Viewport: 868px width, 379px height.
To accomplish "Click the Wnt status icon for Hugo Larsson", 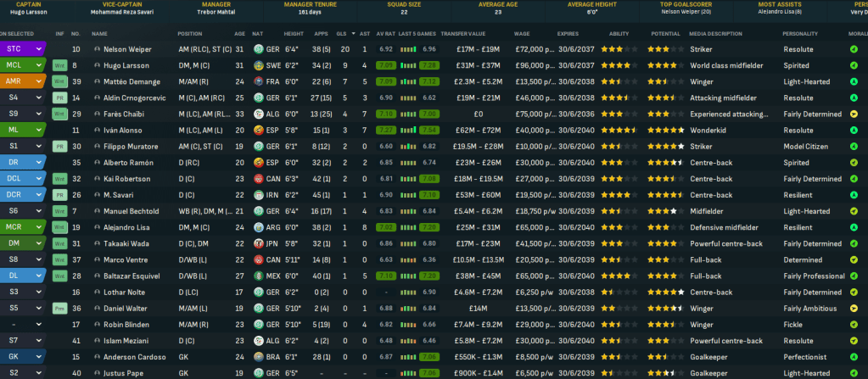I will point(59,65).
